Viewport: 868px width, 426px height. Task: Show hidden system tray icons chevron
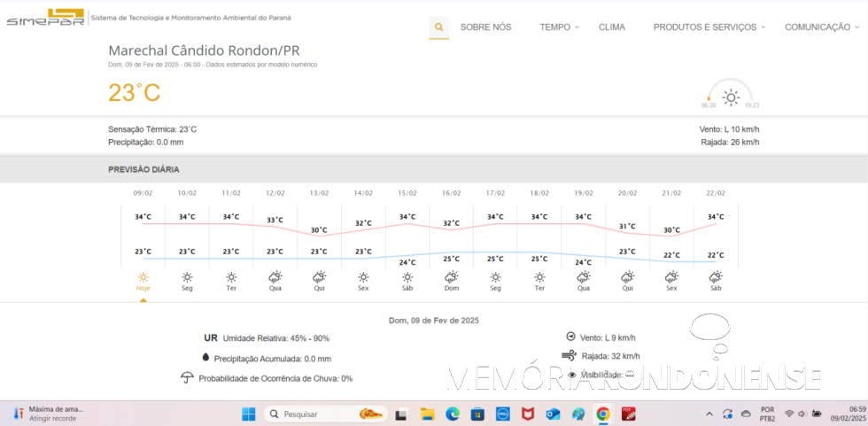click(x=709, y=414)
